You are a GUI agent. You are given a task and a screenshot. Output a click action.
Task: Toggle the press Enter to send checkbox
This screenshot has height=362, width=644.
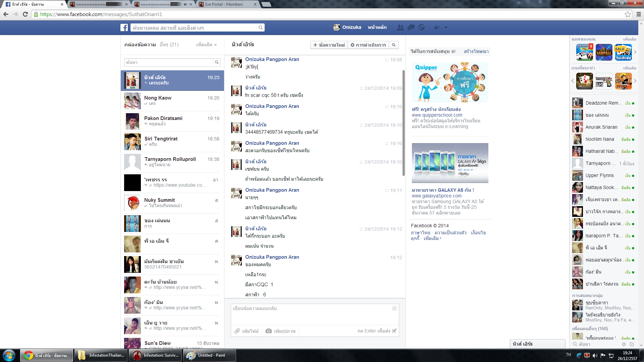point(394,331)
